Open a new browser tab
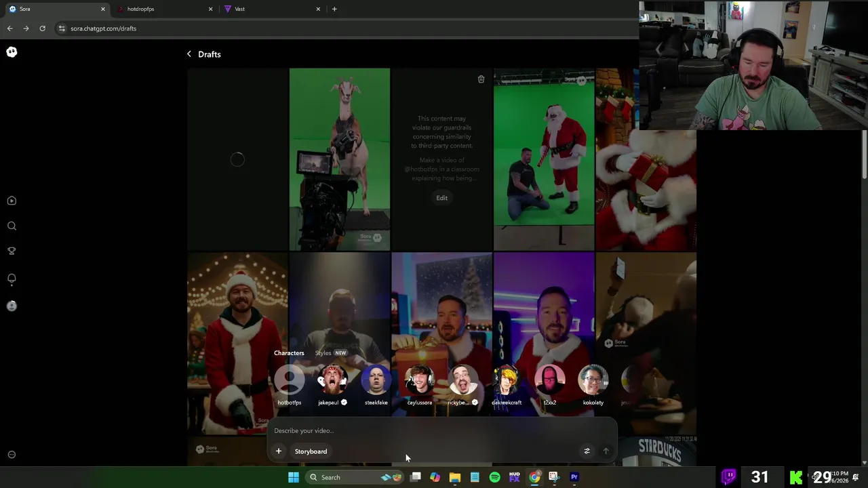868x488 pixels. coord(334,9)
